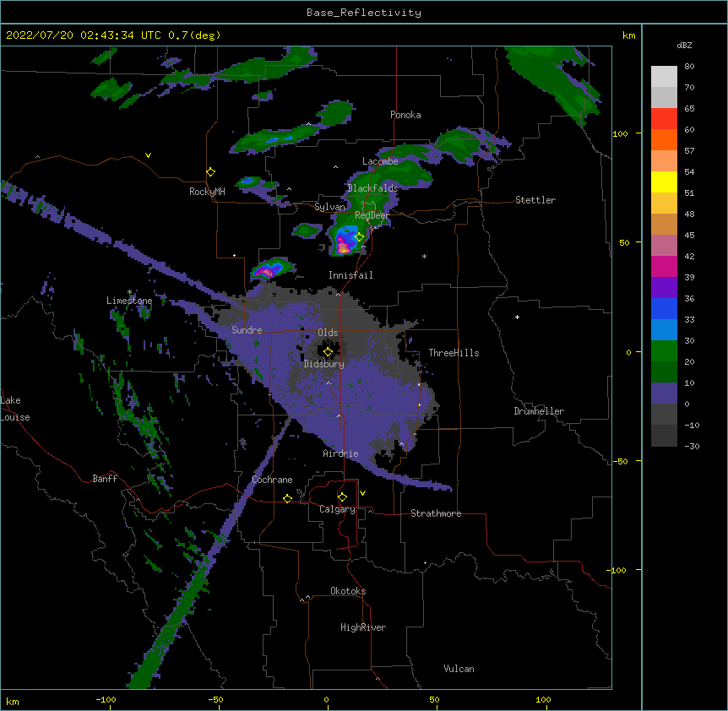Click the yellow diamond marker near RockyMH
728x711 pixels.
pos(211,172)
